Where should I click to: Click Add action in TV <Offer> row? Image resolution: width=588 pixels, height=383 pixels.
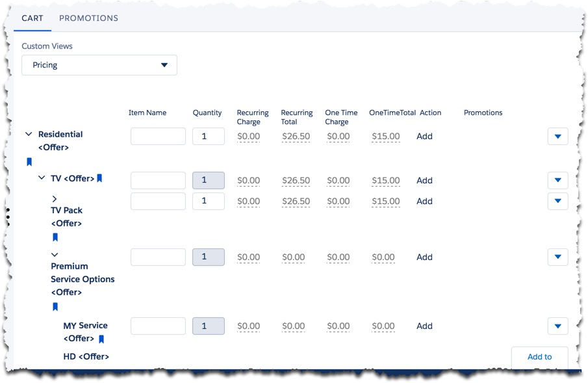[424, 180]
